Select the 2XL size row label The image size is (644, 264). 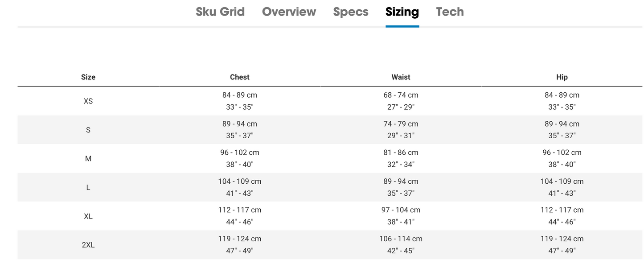88,245
